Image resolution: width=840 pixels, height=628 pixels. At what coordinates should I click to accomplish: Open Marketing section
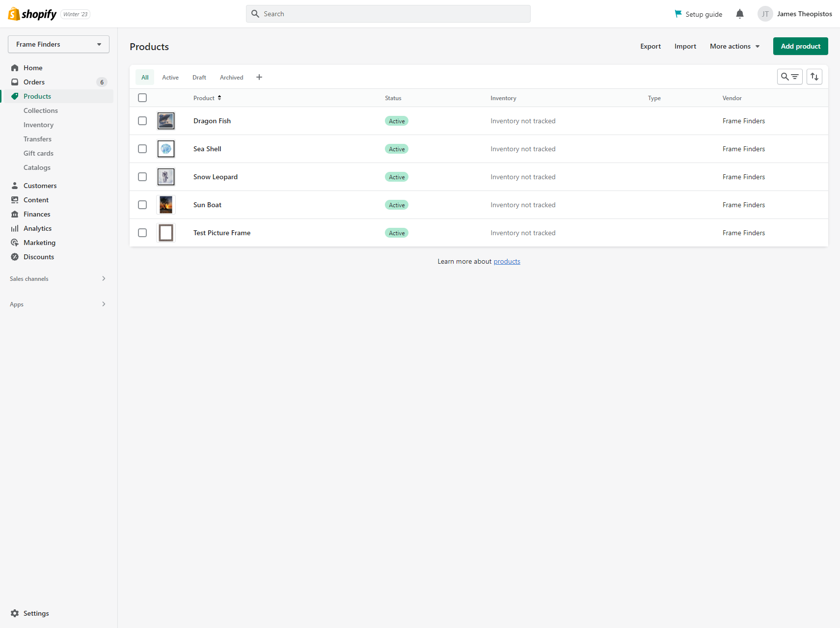point(39,243)
